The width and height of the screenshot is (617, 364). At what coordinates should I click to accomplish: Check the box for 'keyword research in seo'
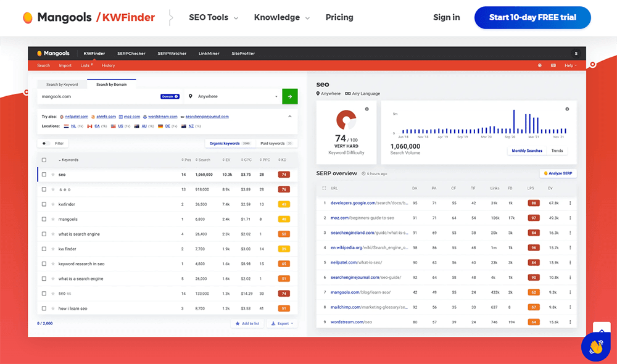point(44,263)
